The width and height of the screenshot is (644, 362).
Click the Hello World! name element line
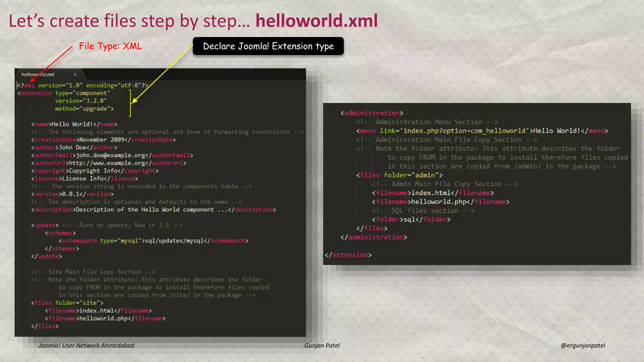click(74, 124)
